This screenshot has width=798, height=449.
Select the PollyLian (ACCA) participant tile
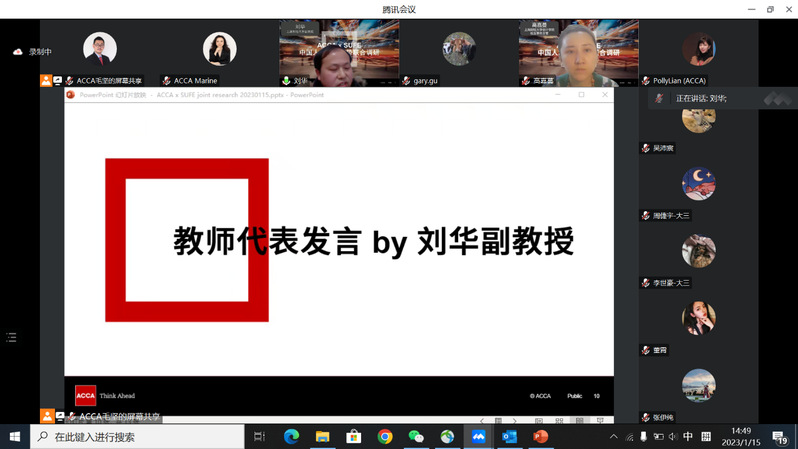(698, 55)
